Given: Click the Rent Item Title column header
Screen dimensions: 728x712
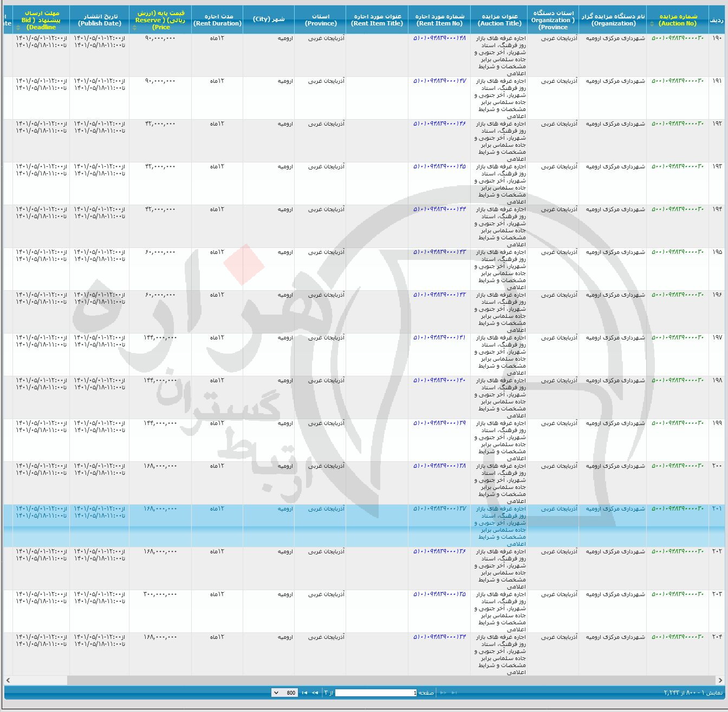Looking at the screenshot, I should coord(377,20).
